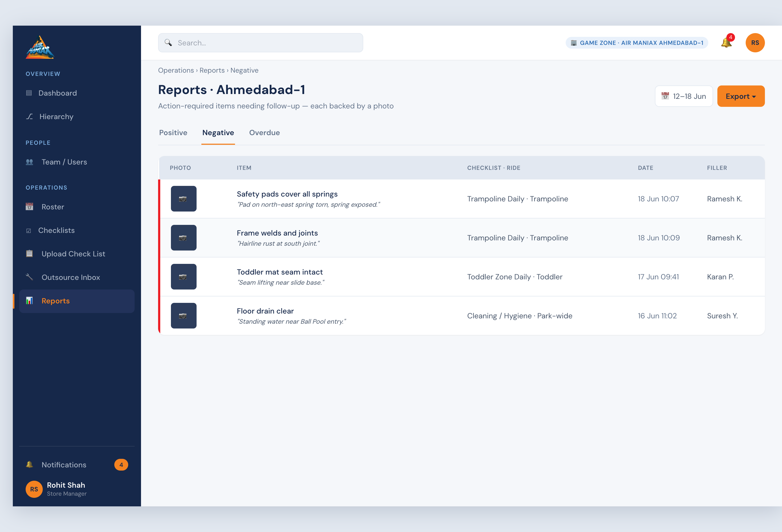Screen dimensions: 782x532
Task: Open the RS profile avatar in top bar
Action: pyautogui.click(x=755, y=43)
